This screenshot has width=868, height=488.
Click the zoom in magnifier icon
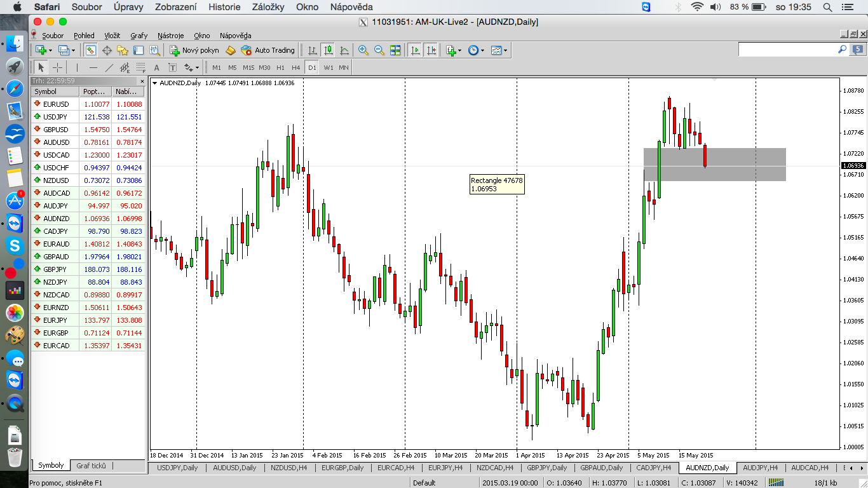(363, 50)
